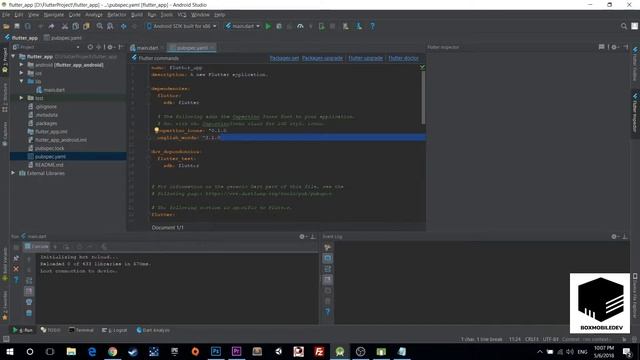The width and height of the screenshot is (640, 360).
Task: Click the Redo arrow toolbar icon
Action: (x=51, y=26)
